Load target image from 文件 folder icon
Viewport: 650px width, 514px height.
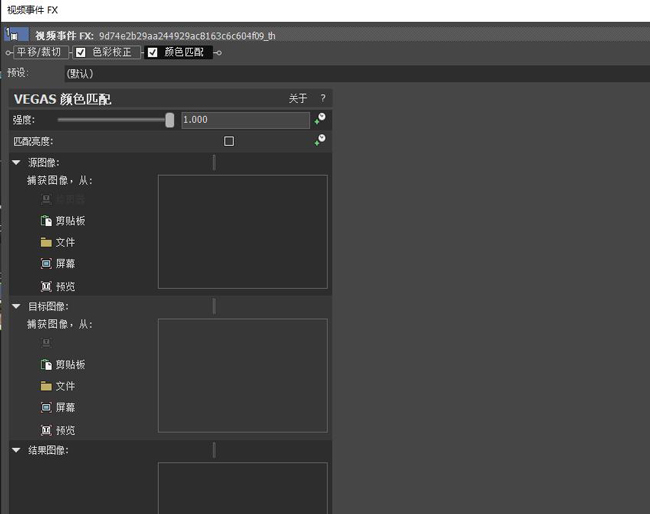tap(46, 386)
